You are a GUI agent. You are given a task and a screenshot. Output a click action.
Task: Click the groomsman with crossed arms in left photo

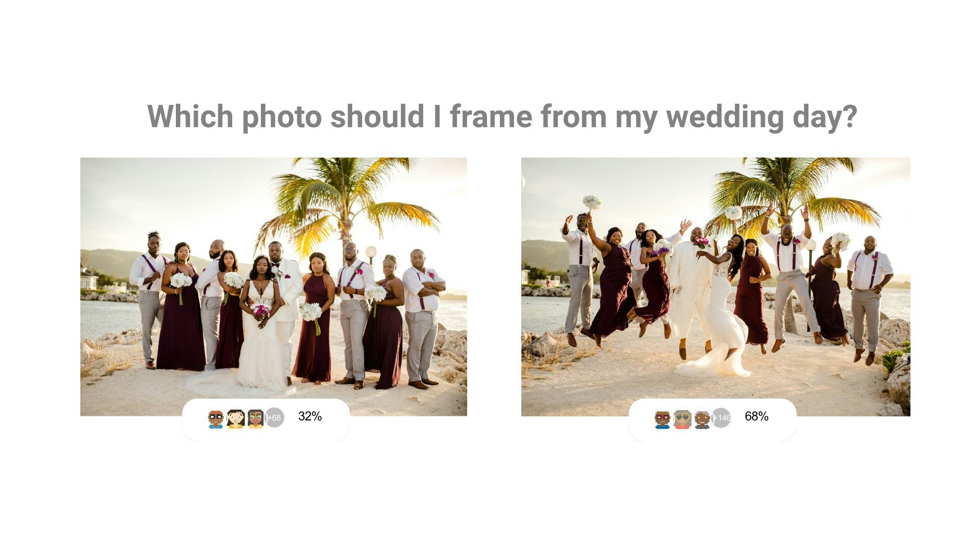pos(422,318)
